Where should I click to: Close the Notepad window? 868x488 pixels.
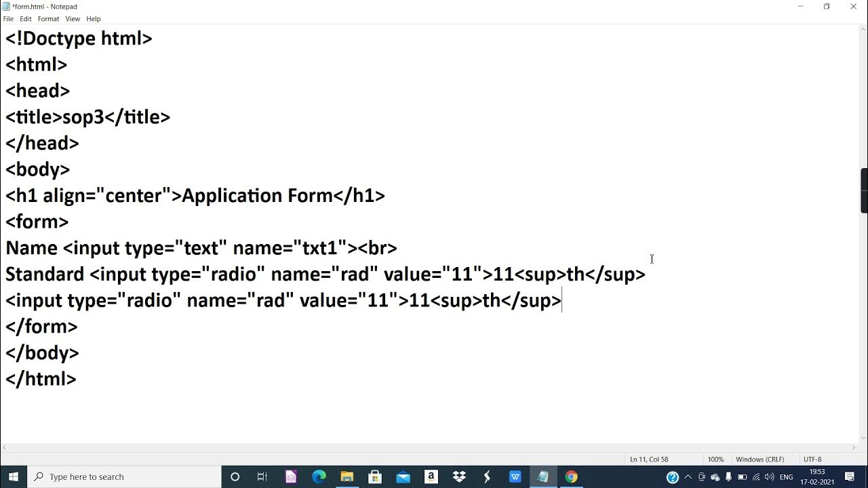[x=854, y=6]
